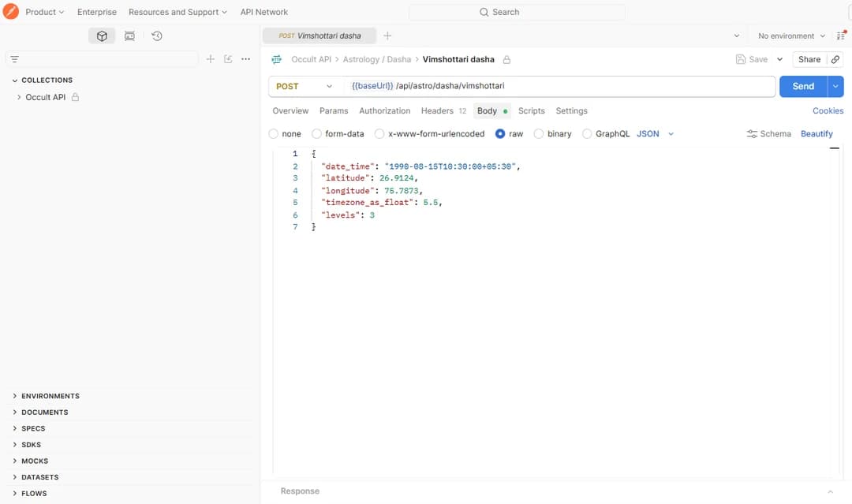The width and height of the screenshot is (852, 504).
Task: Open the Environments sidebar icon
Action: (x=129, y=35)
